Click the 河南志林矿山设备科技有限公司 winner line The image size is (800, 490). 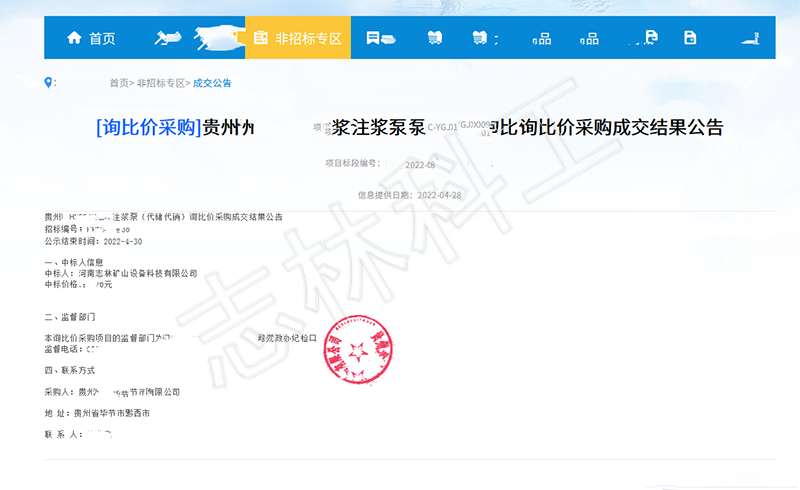click(121, 274)
